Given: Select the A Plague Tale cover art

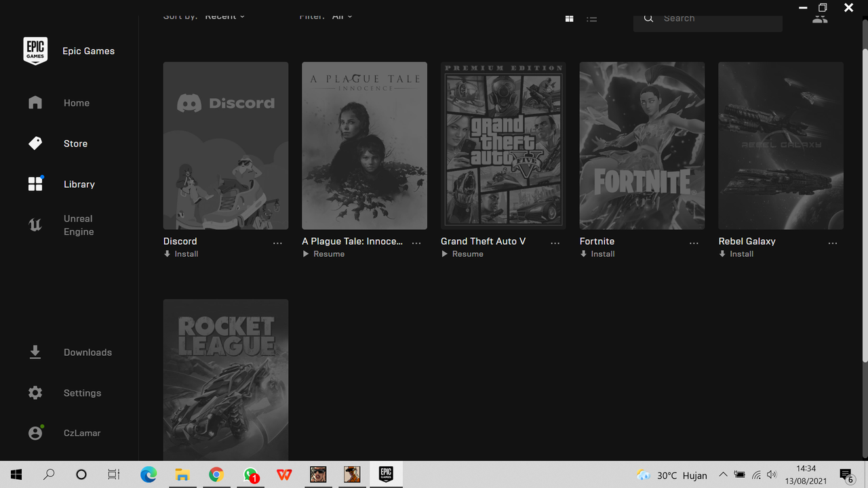Looking at the screenshot, I should pos(365,146).
